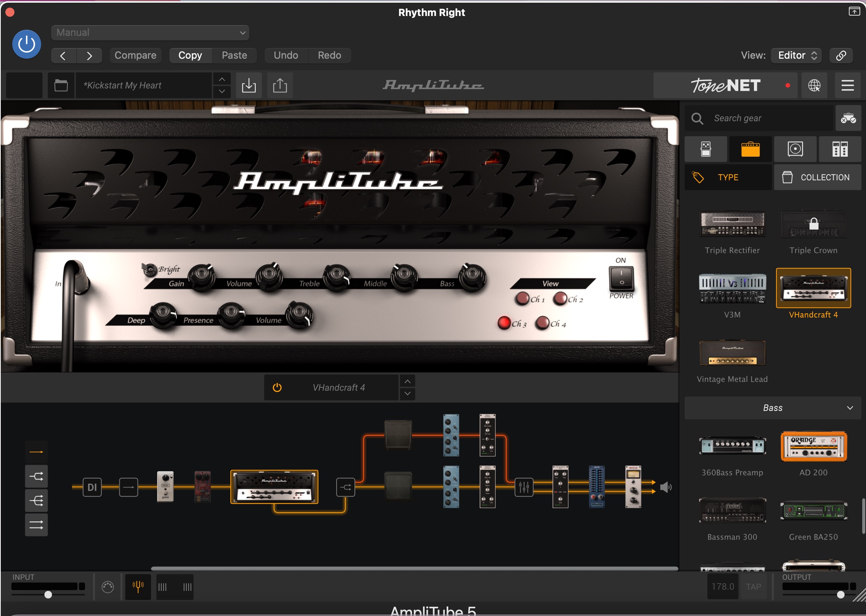Screen dimensions: 866x616
Task: Select the gate pedal in signal chain
Action: 165,487
